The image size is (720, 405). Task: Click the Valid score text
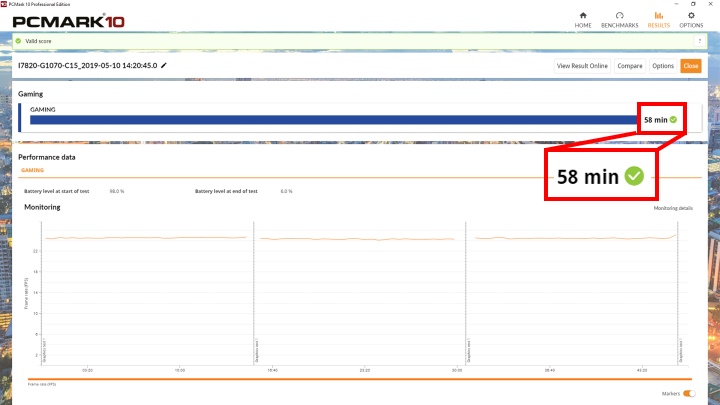[x=38, y=41]
